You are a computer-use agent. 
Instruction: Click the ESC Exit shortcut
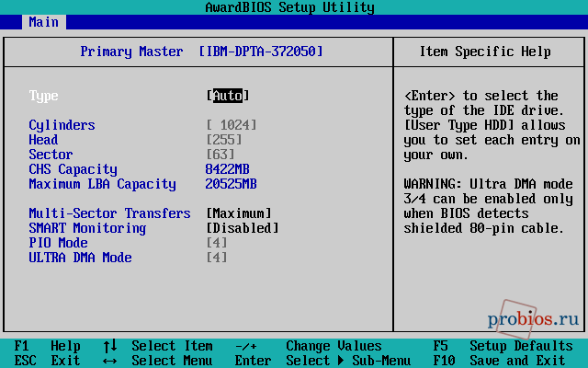coord(47,361)
